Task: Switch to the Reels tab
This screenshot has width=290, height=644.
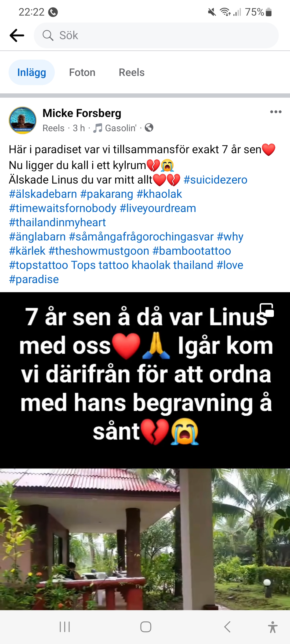Action: (132, 72)
